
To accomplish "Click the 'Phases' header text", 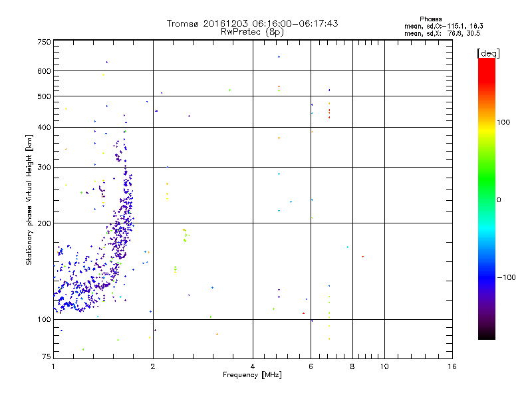I will [430, 19].
